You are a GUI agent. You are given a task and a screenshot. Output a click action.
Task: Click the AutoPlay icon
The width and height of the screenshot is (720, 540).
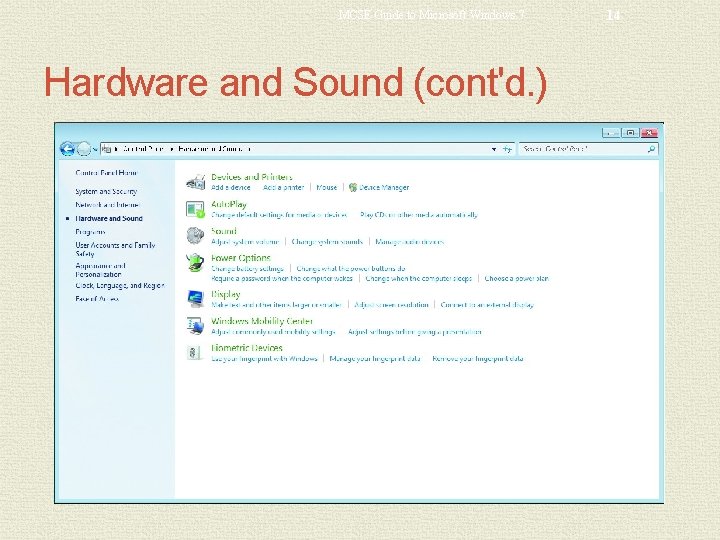(195, 209)
